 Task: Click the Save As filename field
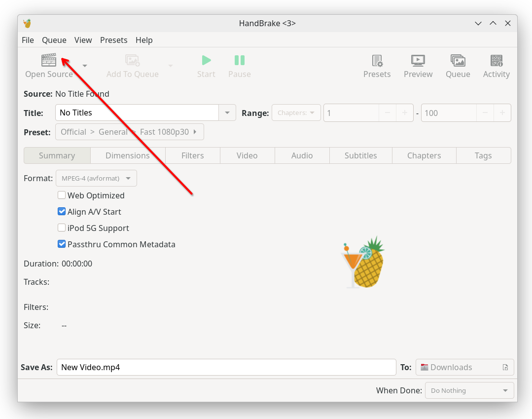pyautogui.click(x=226, y=367)
